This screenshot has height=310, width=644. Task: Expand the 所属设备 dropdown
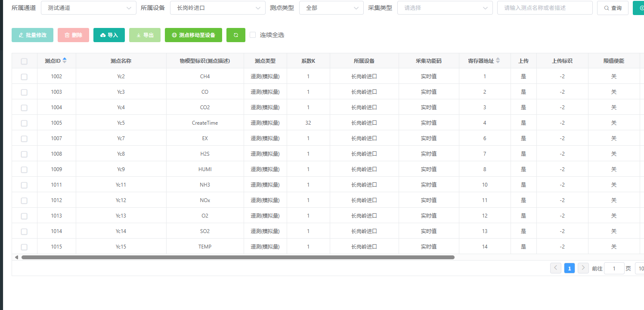tap(217, 8)
